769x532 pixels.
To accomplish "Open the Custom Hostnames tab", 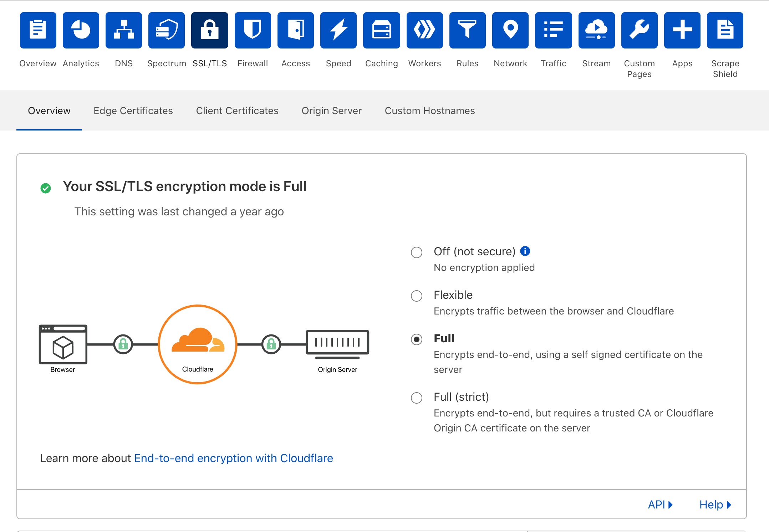I will click(430, 111).
